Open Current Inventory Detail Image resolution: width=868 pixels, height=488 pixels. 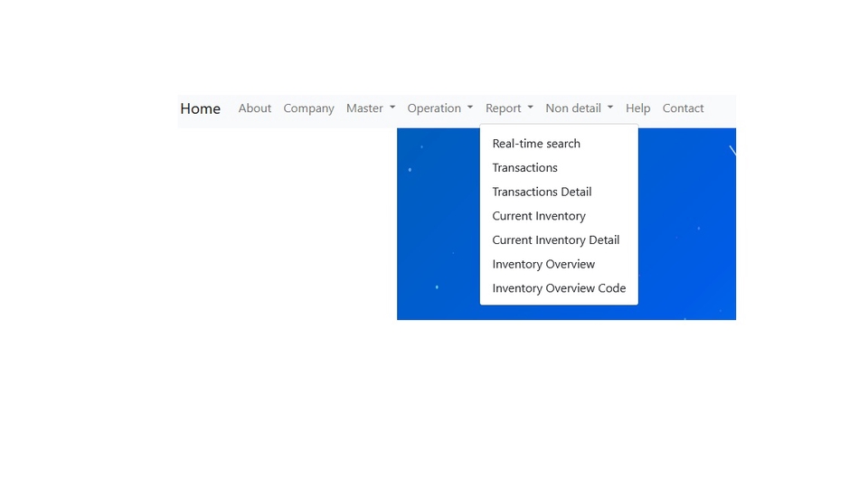pos(555,240)
